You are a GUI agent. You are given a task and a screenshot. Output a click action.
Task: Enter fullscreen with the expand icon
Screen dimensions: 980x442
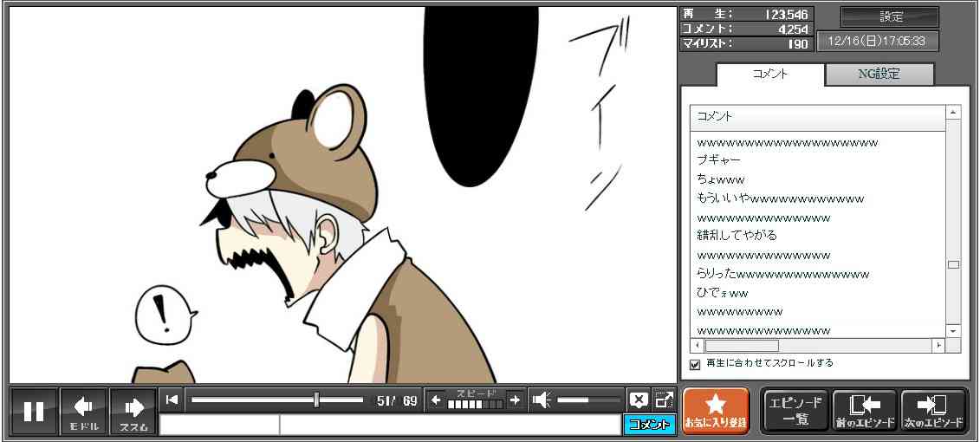click(664, 400)
